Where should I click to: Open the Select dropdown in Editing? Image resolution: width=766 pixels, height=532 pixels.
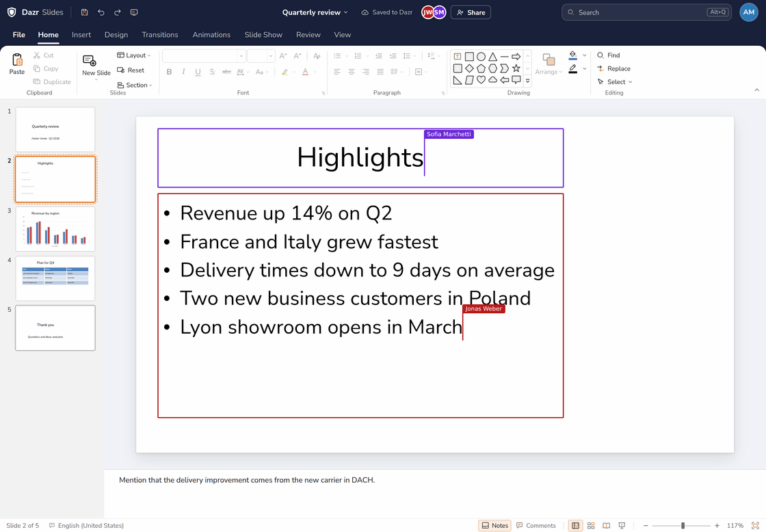click(x=615, y=82)
